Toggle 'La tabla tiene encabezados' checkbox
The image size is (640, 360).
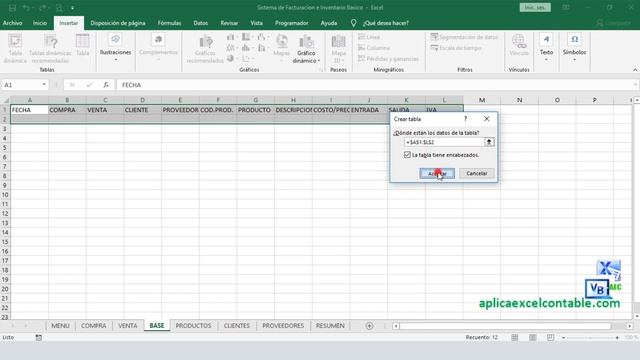point(407,155)
